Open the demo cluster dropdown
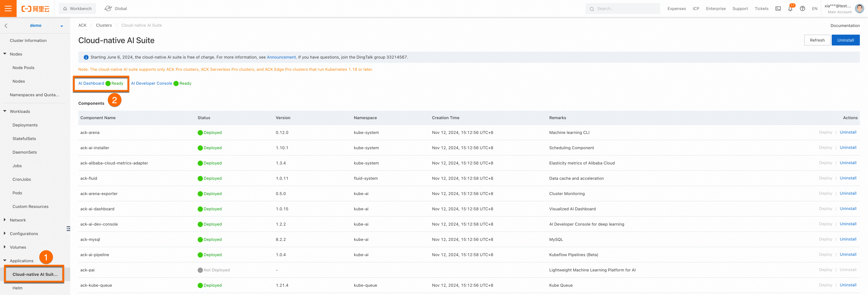 [62, 26]
